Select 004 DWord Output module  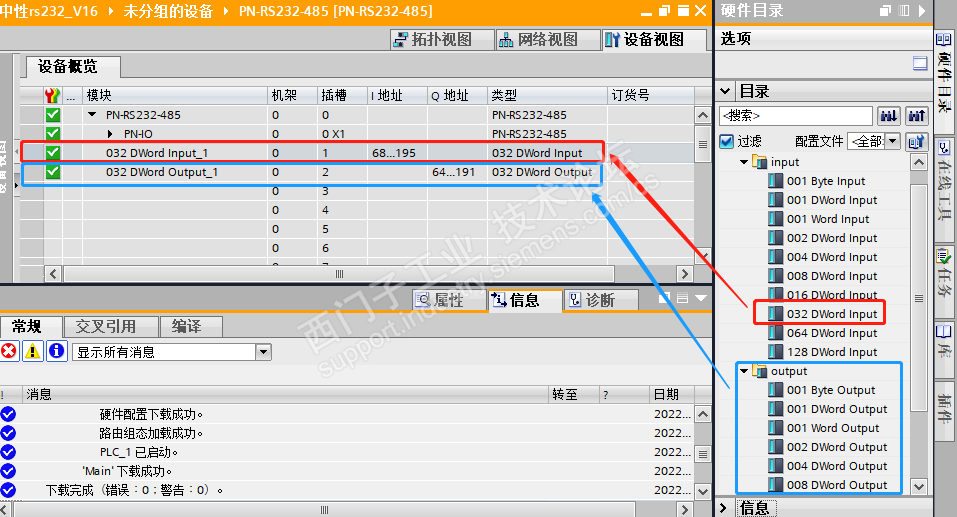(836, 466)
